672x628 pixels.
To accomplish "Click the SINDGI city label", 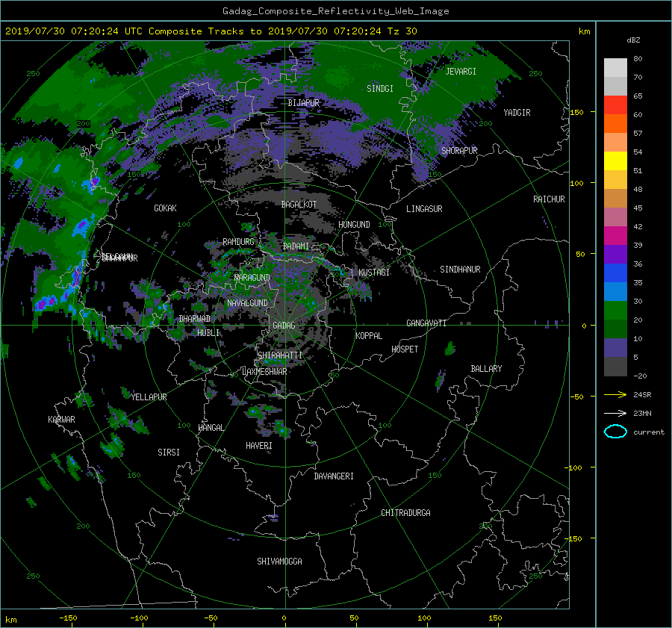I will (x=380, y=89).
